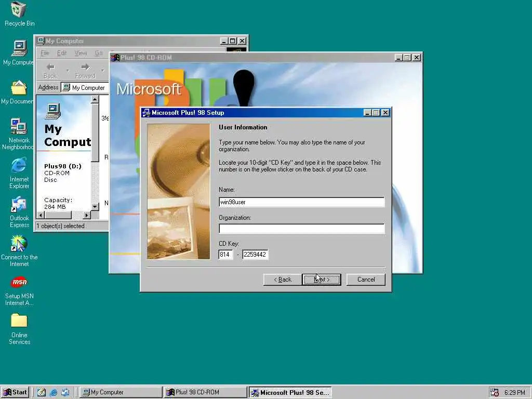Click the first CD Key field containing 814
Viewport: 532px width, 399px height.
pyautogui.click(x=226, y=255)
